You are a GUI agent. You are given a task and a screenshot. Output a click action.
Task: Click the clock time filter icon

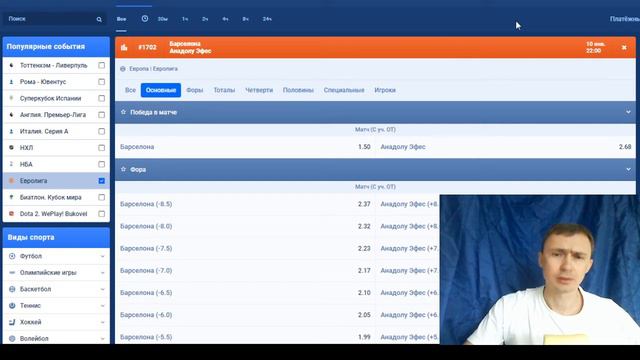click(144, 19)
